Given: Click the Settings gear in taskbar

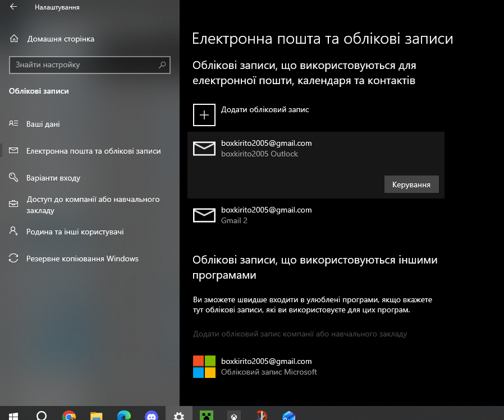Looking at the screenshot, I should click(x=179, y=416).
